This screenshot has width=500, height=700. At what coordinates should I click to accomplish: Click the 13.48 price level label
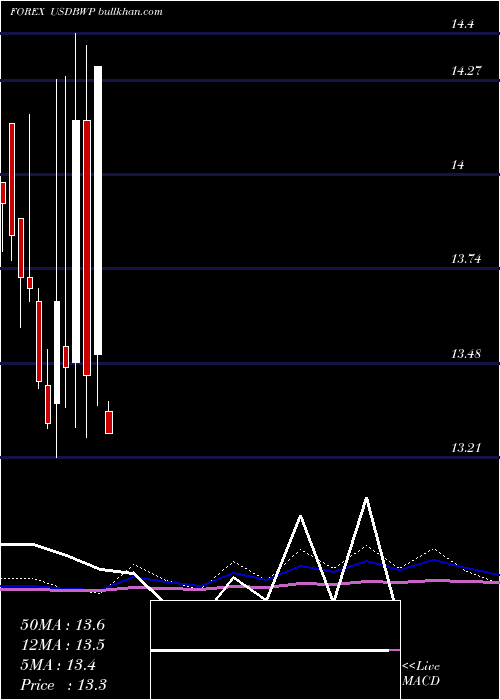(467, 354)
